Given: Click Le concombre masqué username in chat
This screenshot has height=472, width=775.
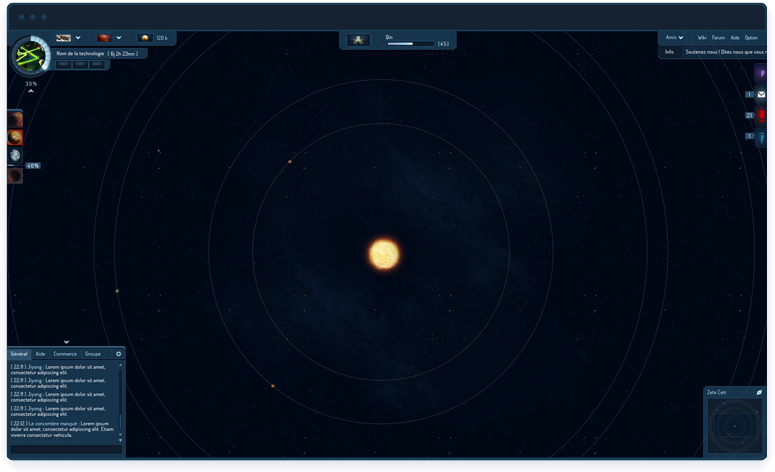Looking at the screenshot, I should coord(54,424).
